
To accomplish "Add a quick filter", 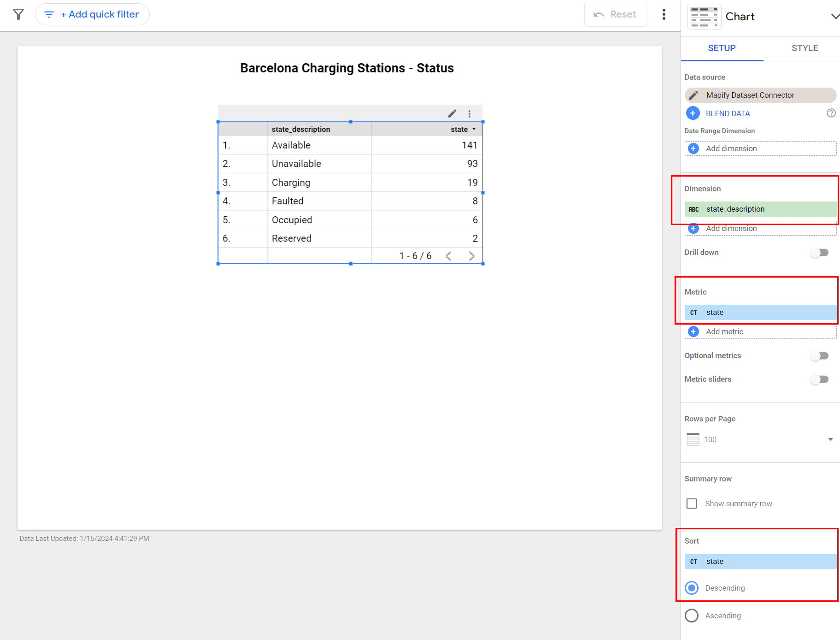I will (x=92, y=14).
